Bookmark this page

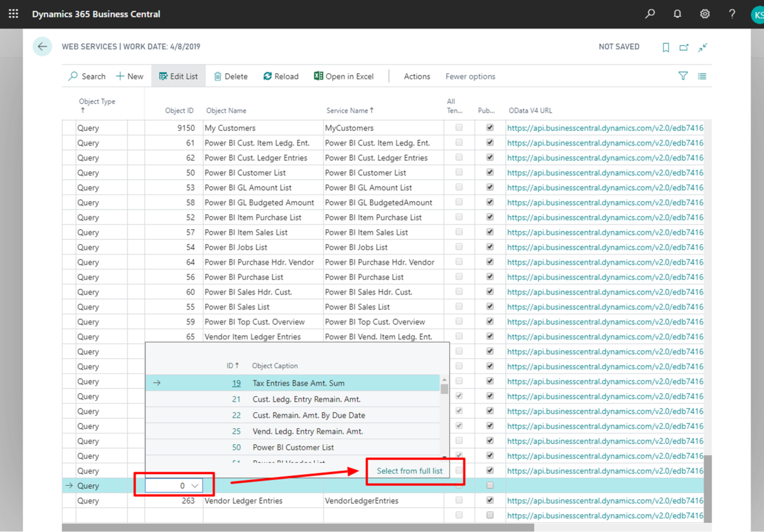point(666,47)
